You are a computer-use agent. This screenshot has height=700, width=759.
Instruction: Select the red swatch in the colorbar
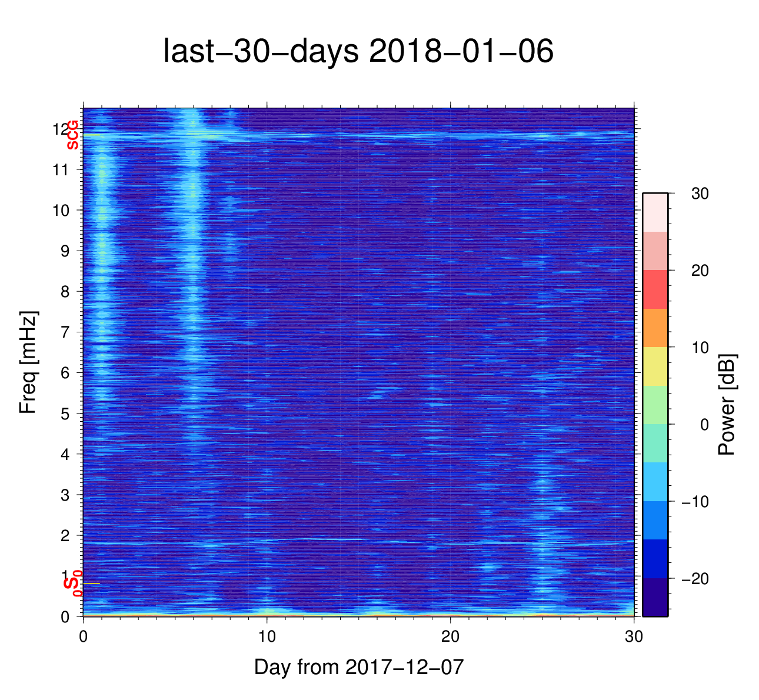click(x=655, y=289)
